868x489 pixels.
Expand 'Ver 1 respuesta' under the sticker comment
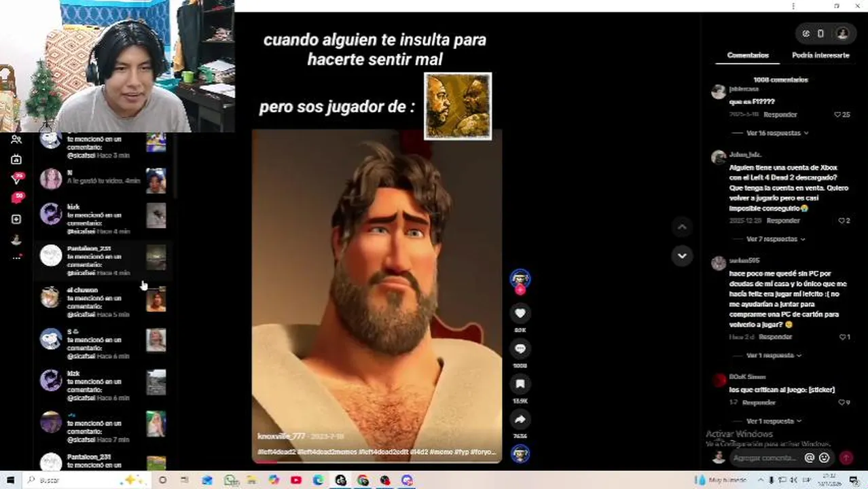pyautogui.click(x=773, y=421)
